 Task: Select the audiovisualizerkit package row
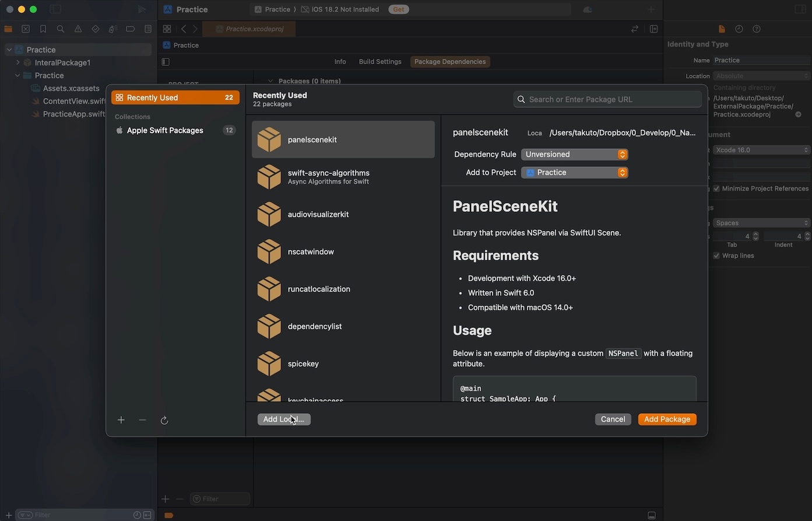(x=343, y=214)
